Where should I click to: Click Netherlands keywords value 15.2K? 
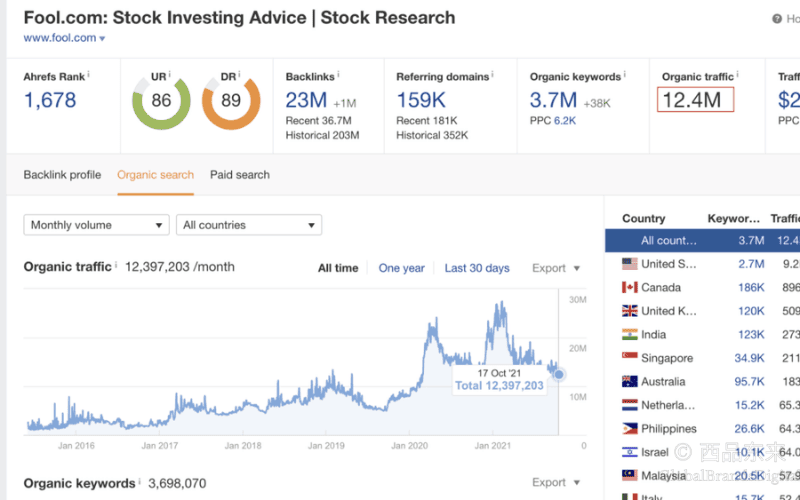pyautogui.click(x=749, y=405)
